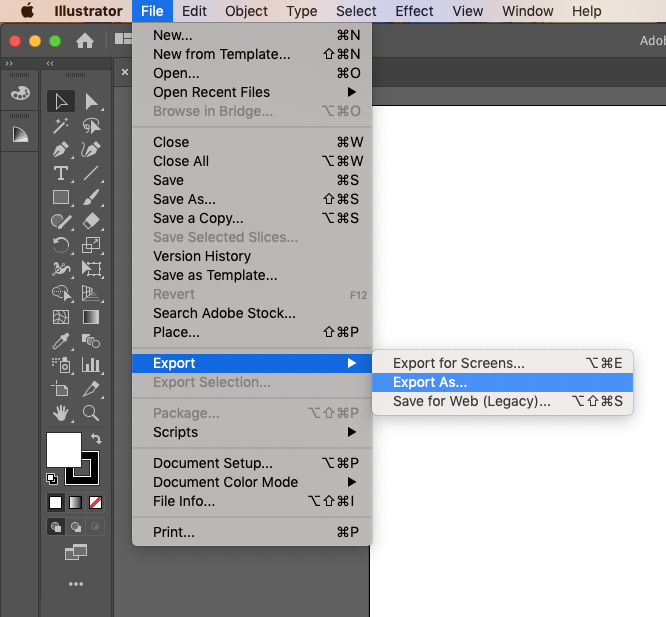This screenshot has width=666, height=617.
Task: Select the Rectangle tool
Action: point(61,197)
